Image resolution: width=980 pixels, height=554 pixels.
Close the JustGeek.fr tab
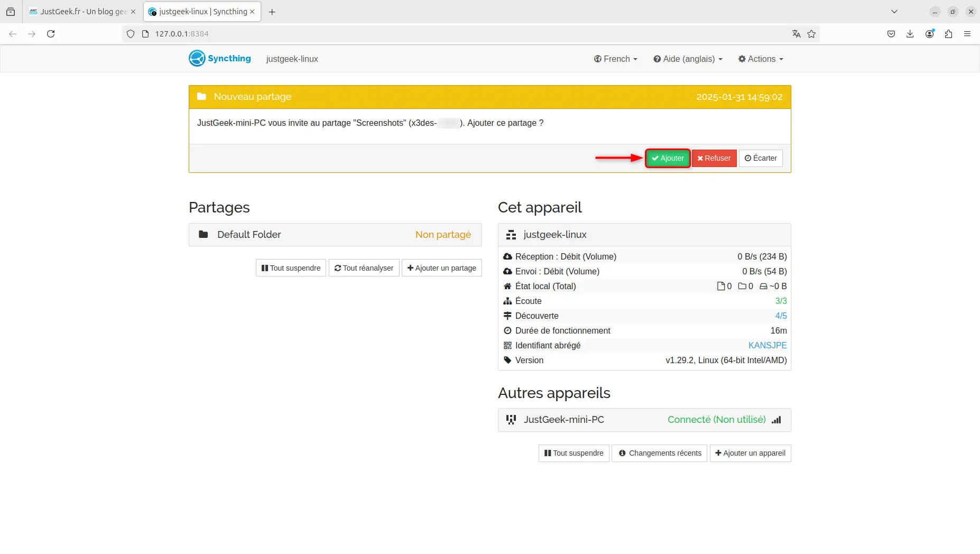pos(133,12)
